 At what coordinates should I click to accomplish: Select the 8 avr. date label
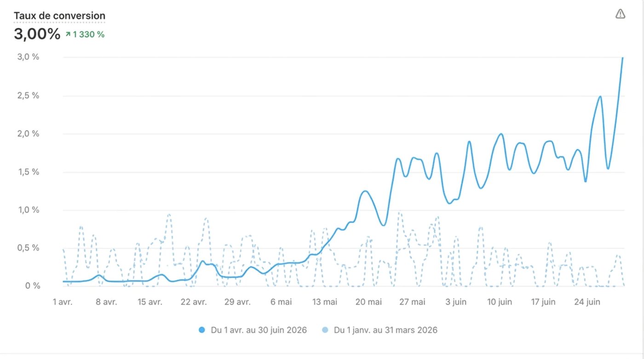pos(106,302)
